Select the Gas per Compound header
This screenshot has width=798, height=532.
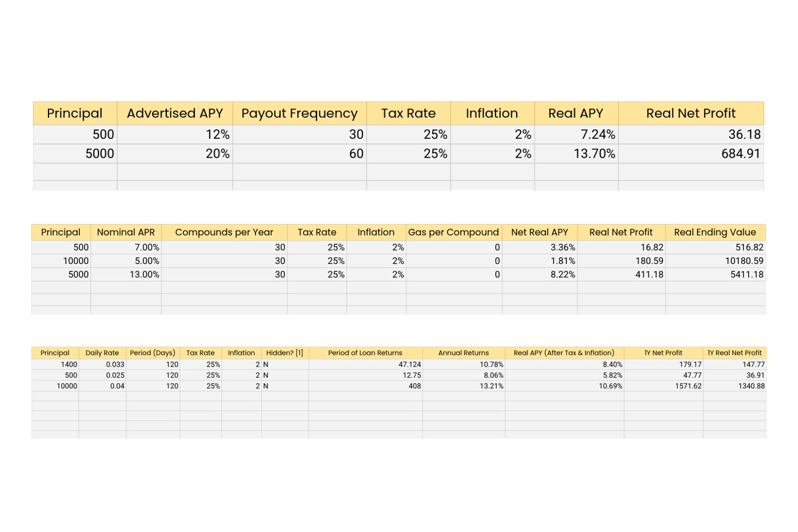pyautogui.click(x=454, y=232)
